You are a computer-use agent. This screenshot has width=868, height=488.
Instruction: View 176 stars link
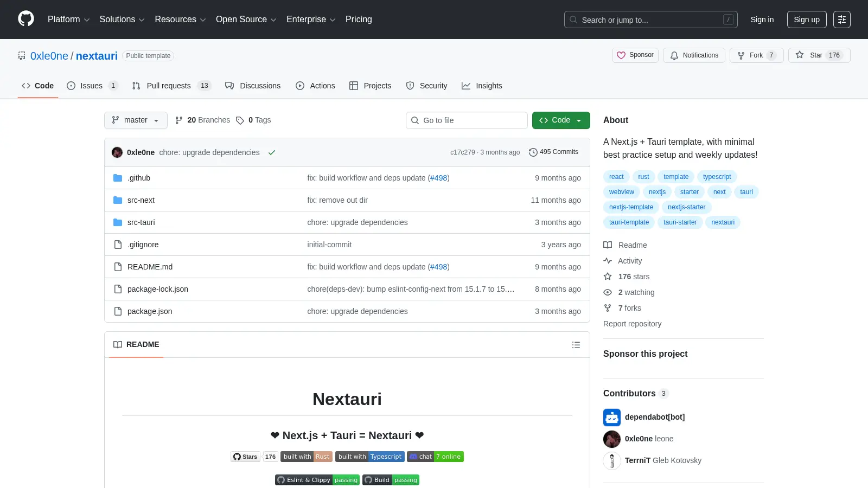click(627, 277)
